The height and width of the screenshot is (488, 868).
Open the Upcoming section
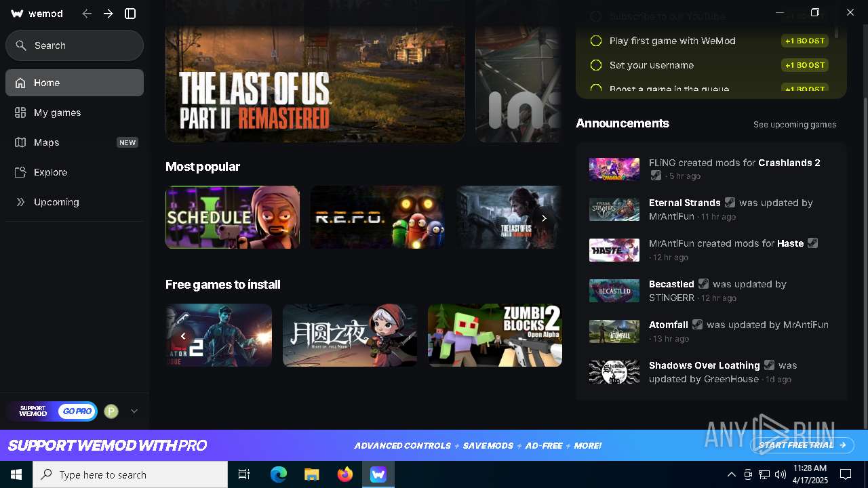coord(75,202)
